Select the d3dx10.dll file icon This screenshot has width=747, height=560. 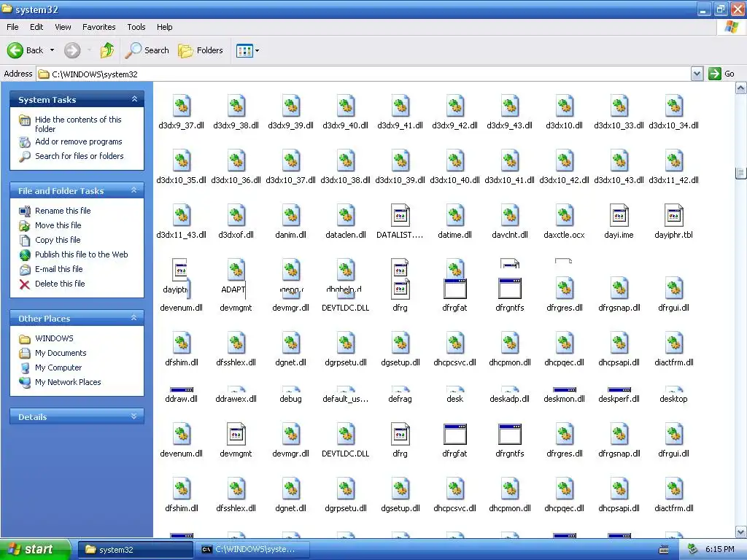(565, 106)
